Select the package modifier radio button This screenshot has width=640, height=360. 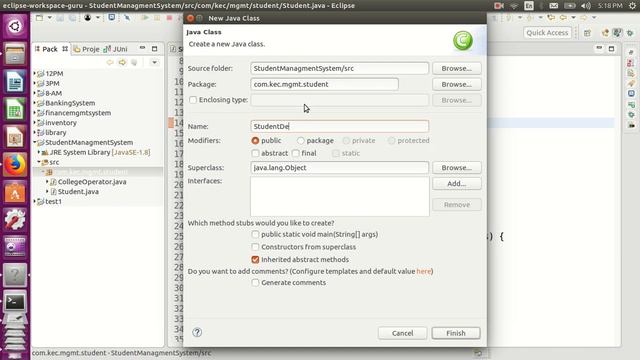point(301,140)
